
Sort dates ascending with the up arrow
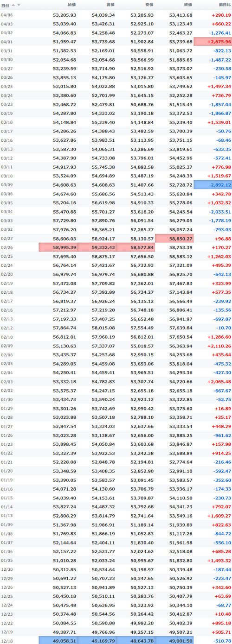(13, 5)
